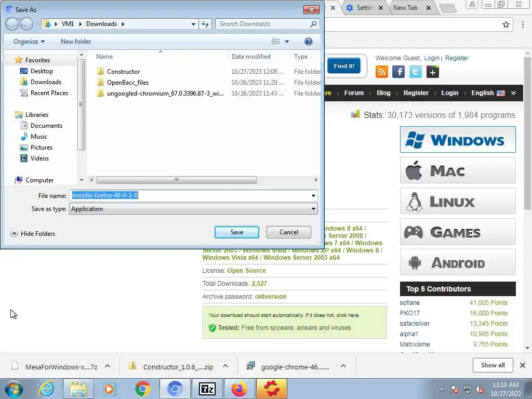The width and height of the screenshot is (532, 399).
Task: Click the Windows category banner
Action: point(458,139)
